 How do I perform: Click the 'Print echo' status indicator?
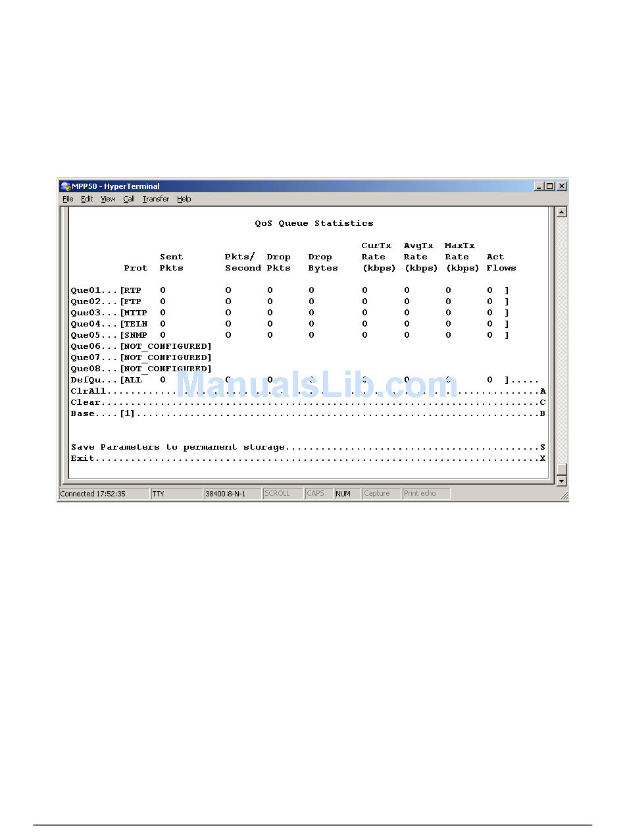[x=426, y=494]
